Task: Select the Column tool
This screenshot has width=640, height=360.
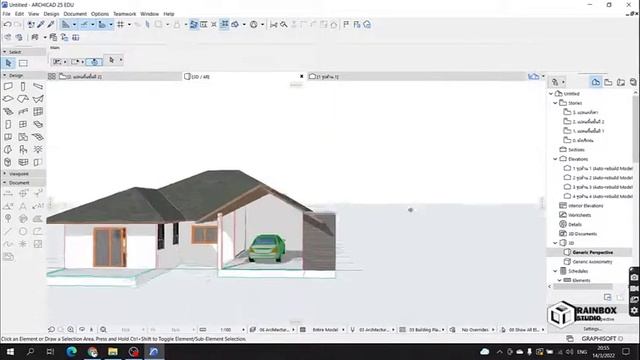Action: coord(23,86)
